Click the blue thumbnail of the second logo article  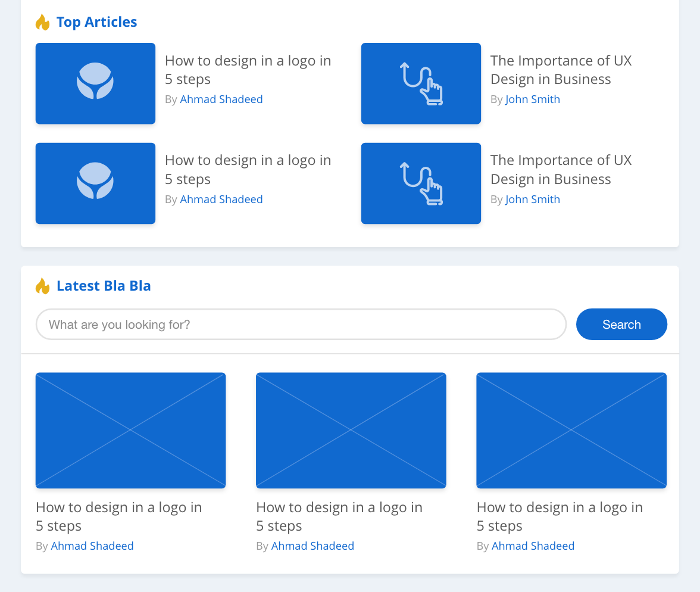click(95, 183)
